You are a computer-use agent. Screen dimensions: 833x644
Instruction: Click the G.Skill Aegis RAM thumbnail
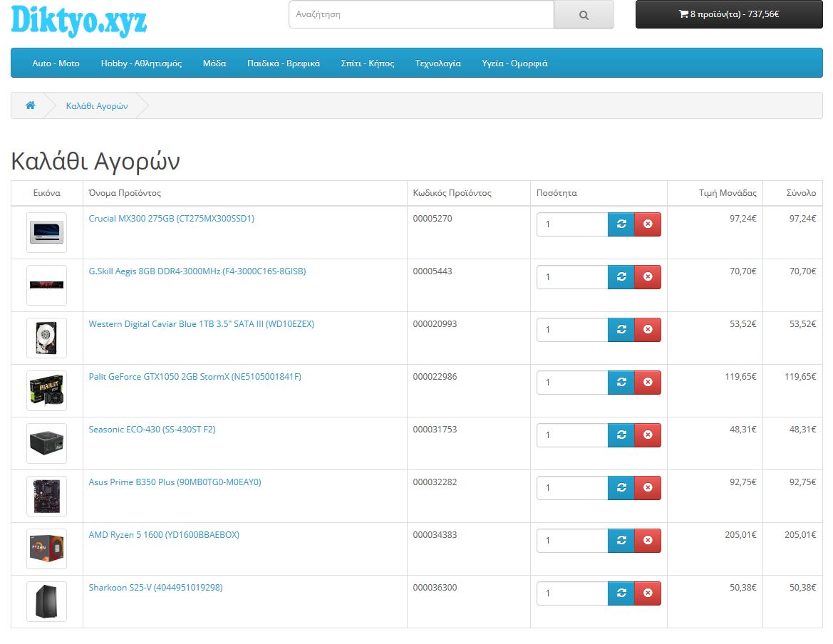pos(47,285)
